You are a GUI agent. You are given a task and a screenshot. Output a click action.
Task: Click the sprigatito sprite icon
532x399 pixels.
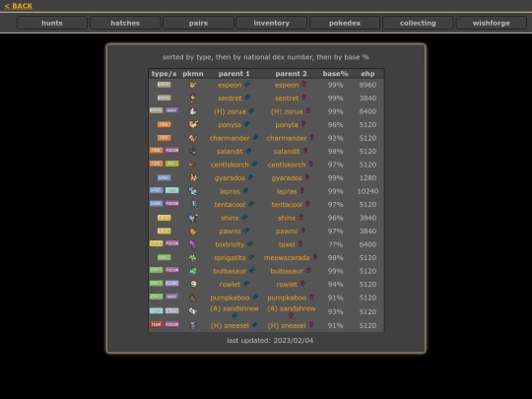(x=193, y=258)
